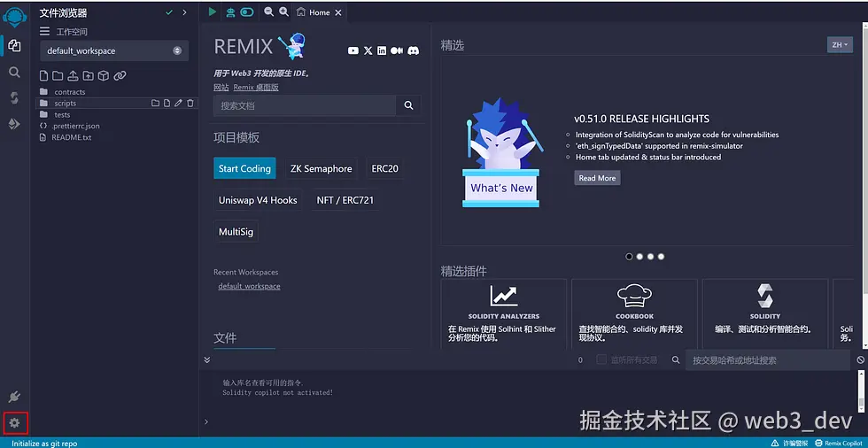Open the Search in files sidebar icon
Viewport: 868px width, 448px height.
point(14,72)
